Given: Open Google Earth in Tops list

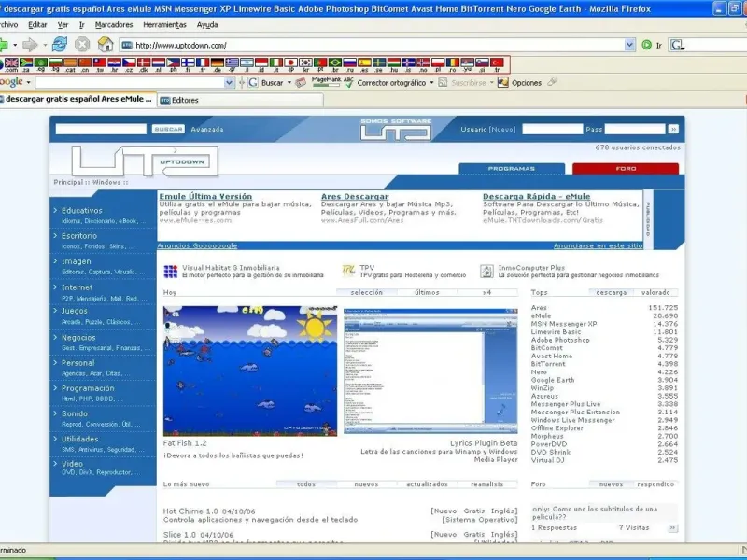Looking at the screenshot, I should coord(553,380).
